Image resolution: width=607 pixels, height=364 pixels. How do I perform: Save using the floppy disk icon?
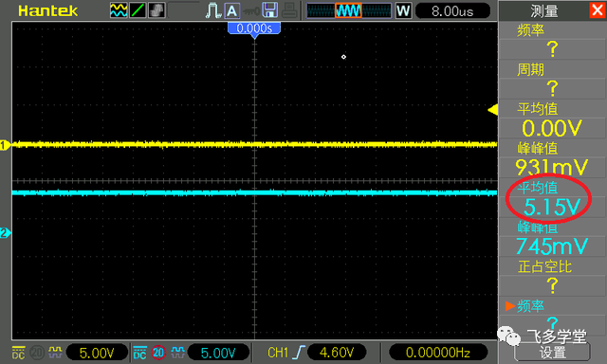pos(269,10)
